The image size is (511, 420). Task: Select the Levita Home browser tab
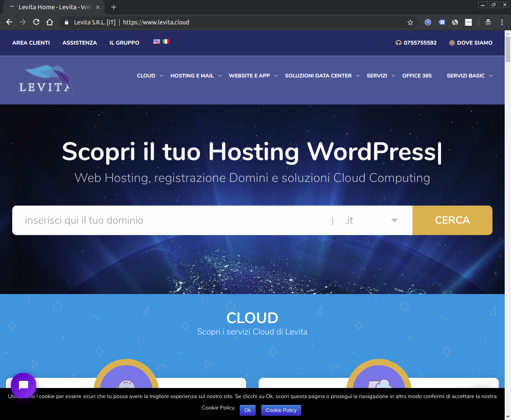55,7
